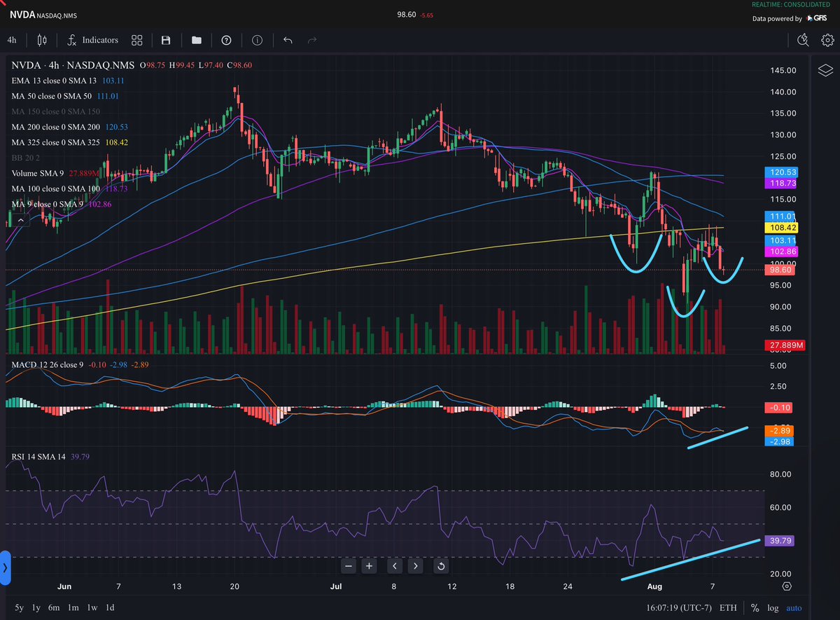This screenshot has width=840, height=620.
Task: Zoom out the chart with minus button
Action: [x=349, y=566]
